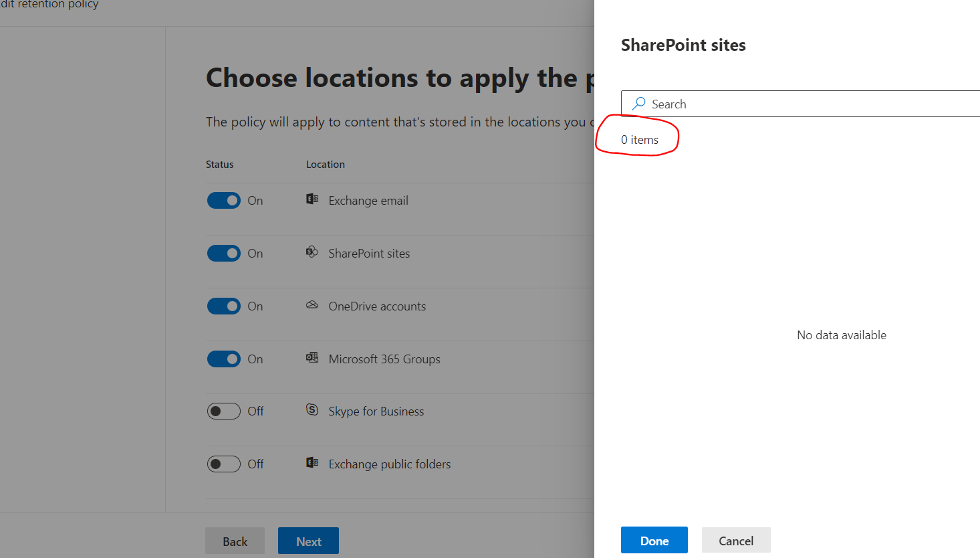Click the Exchange email location icon

pyautogui.click(x=312, y=199)
